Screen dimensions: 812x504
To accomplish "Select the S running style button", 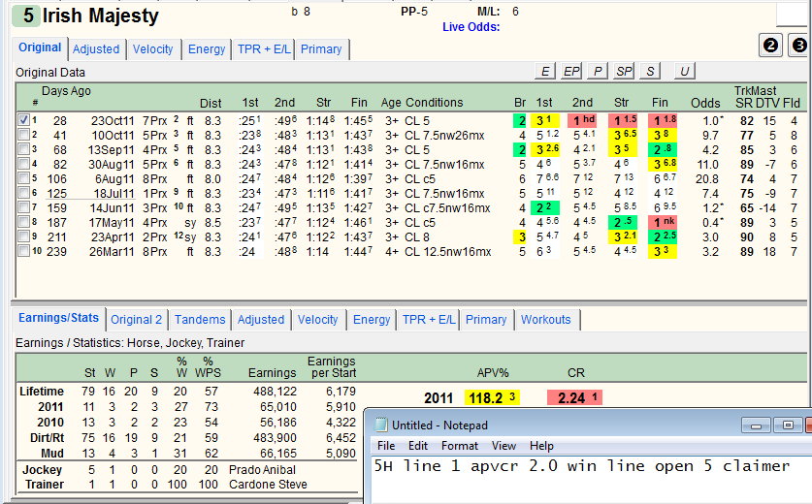I will coord(650,71).
